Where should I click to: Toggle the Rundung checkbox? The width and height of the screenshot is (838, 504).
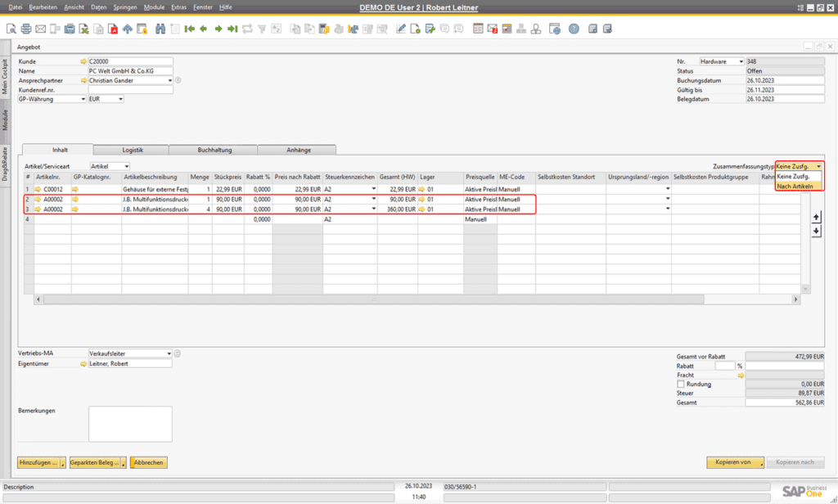(x=680, y=385)
